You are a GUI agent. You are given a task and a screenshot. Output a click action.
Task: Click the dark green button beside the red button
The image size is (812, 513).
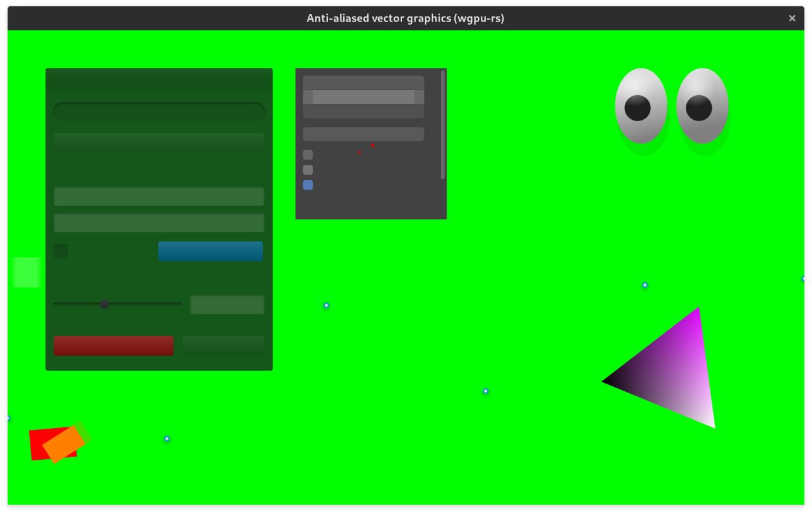[223, 346]
